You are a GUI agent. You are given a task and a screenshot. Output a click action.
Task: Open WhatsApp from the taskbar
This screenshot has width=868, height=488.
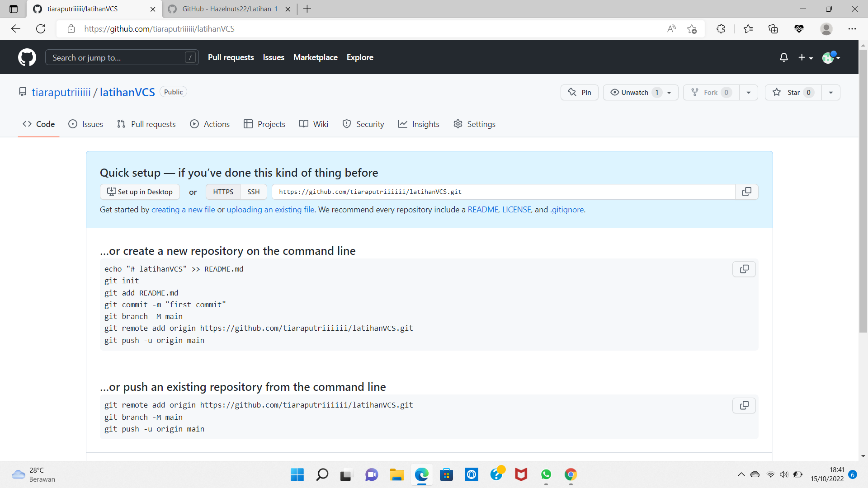point(546,474)
